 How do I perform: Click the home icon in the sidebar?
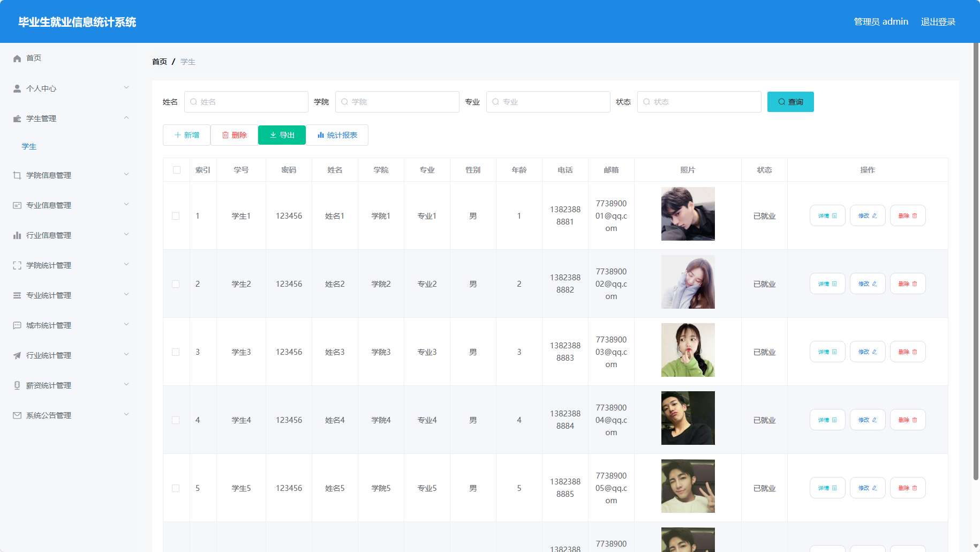tap(17, 58)
